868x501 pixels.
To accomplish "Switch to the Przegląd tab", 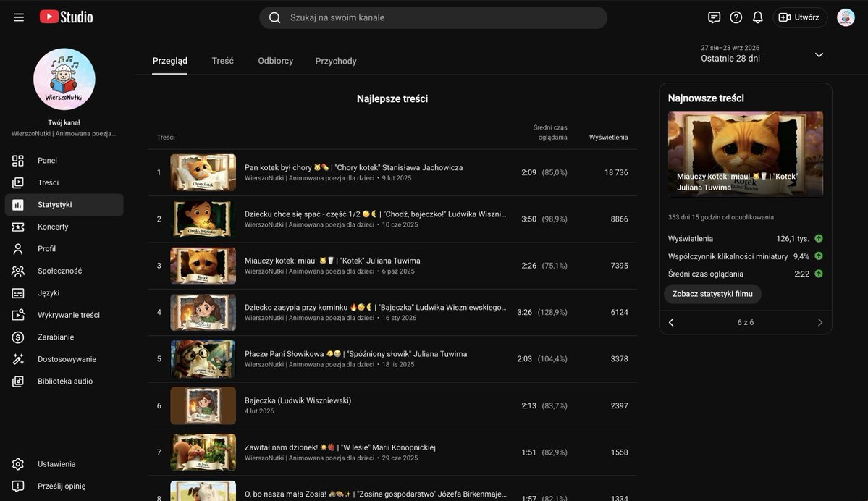I will [x=170, y=61].
